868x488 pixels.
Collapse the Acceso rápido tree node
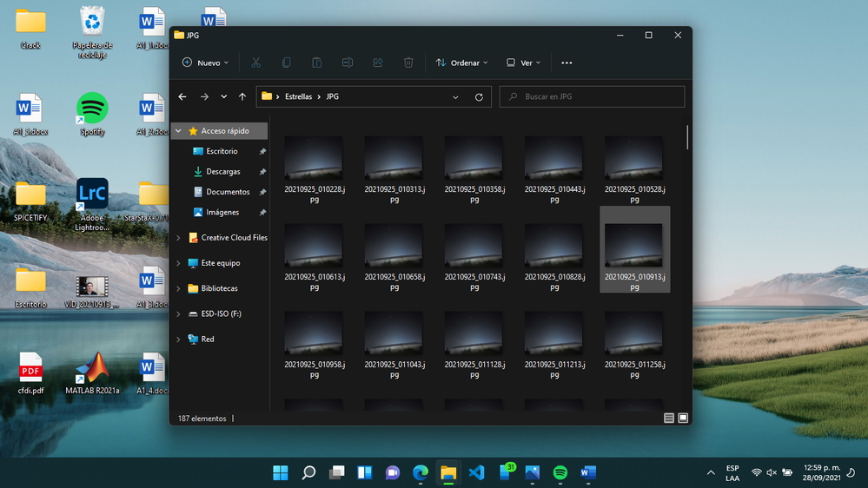click(x=178, y=131)
